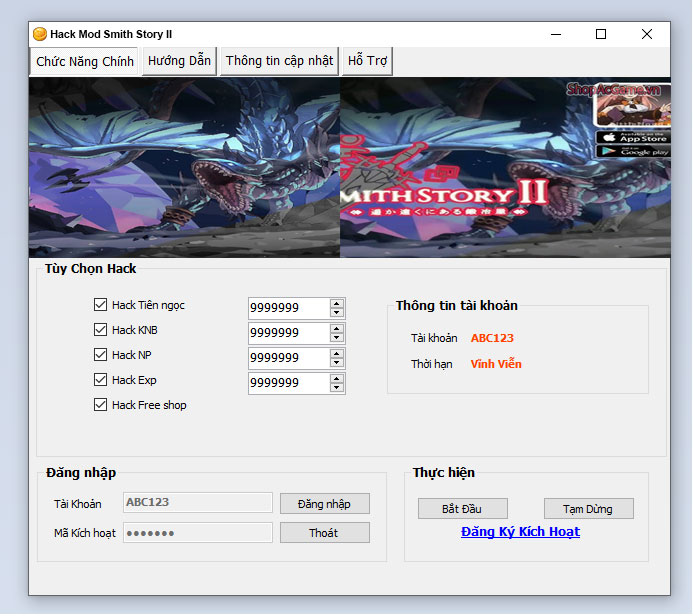Close the Hack Mod Smith Story II window
The image size is (693, 616).
[x=647, y=34]
